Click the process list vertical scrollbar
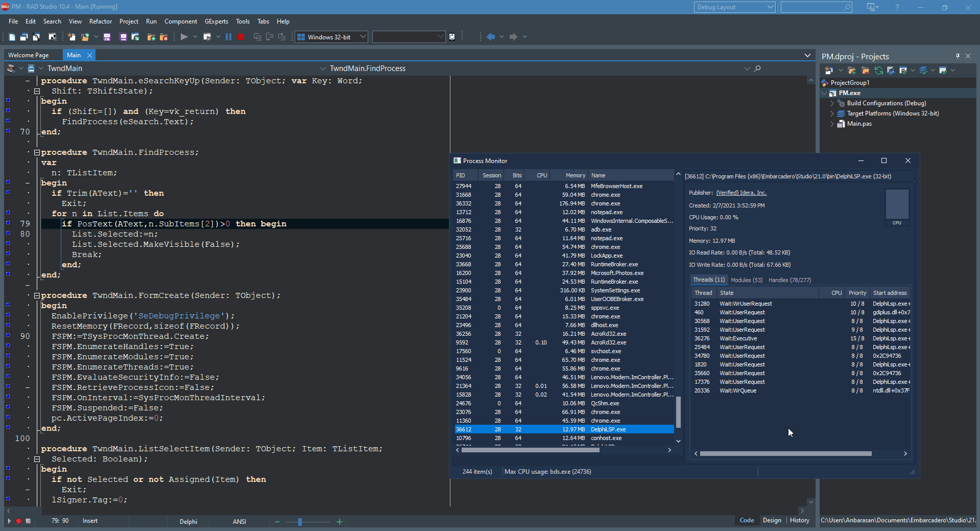980x531 pixels. point(678,412)
